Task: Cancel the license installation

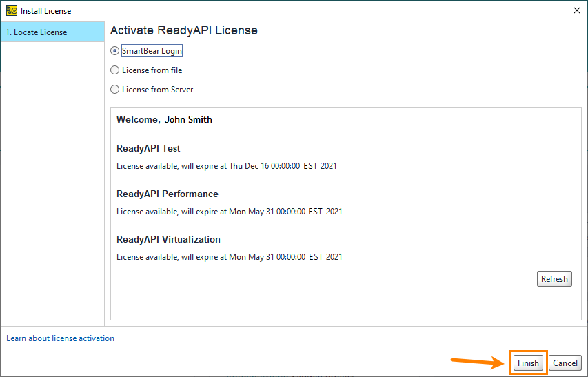Action: click(x=565, y=363)
